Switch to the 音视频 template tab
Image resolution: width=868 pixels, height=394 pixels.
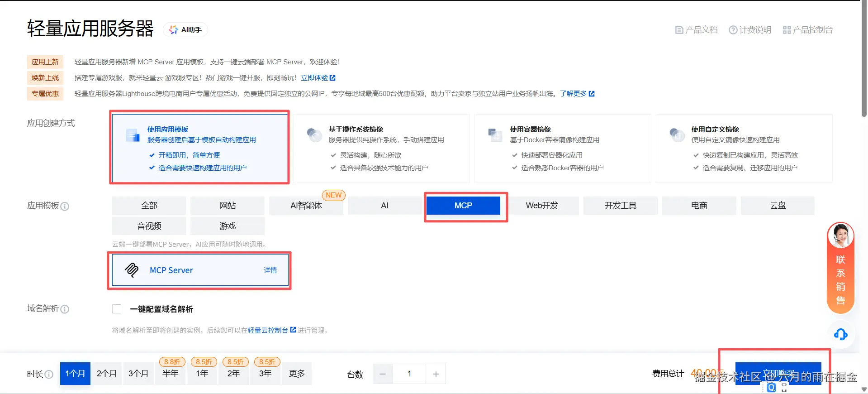coord(149,226)
